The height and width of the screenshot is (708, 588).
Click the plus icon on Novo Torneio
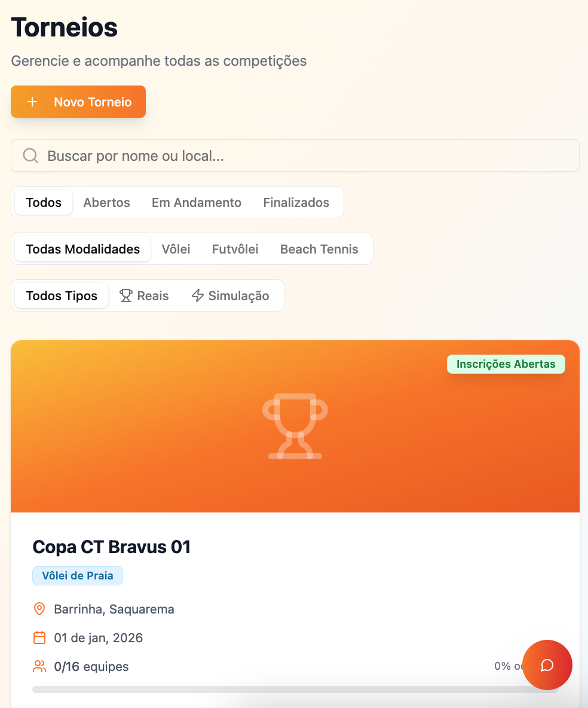coord(32,102)
